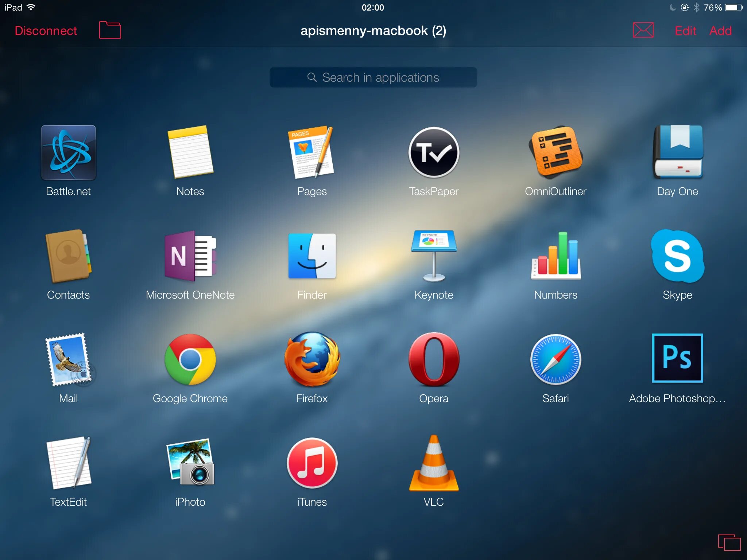Open the Notes app icon
The width and height of the screenshot is (747, 560).
pos(190,152)
